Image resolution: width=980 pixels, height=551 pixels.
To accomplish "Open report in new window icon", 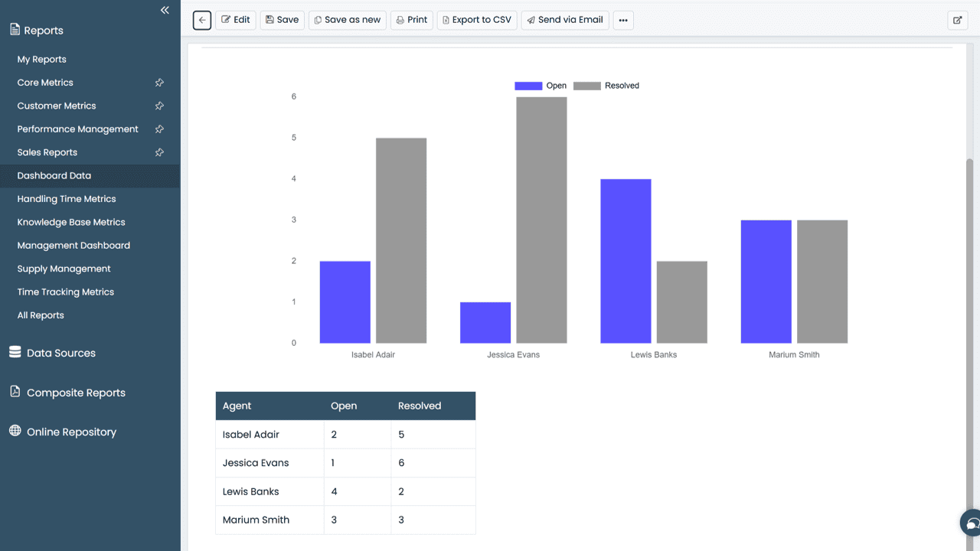I will tap(958, 20).
